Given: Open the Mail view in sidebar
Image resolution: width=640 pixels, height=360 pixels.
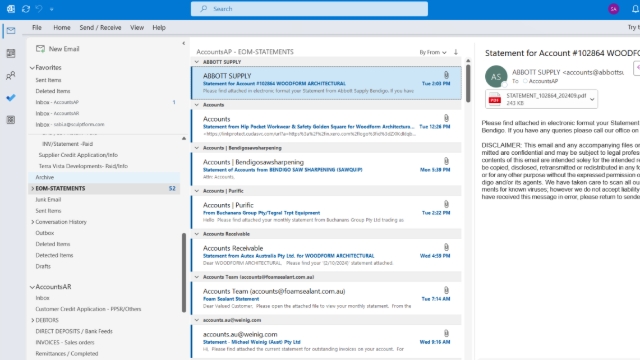Looking at the screenshot, I should tap(11, 31).
